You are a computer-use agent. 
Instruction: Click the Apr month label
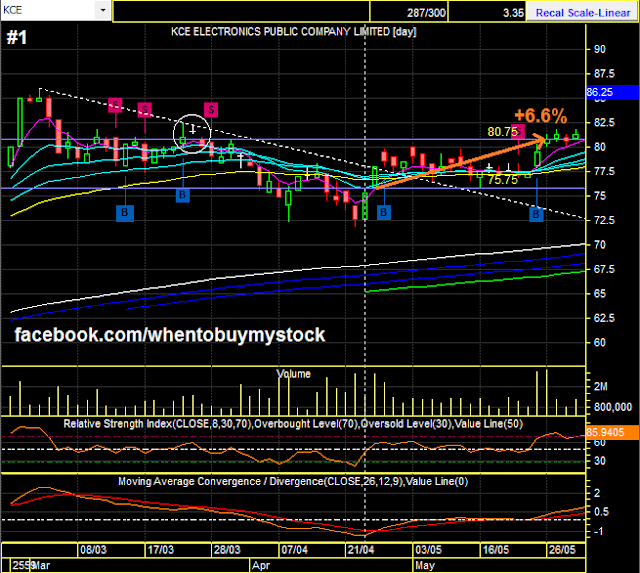coord(261,566)
